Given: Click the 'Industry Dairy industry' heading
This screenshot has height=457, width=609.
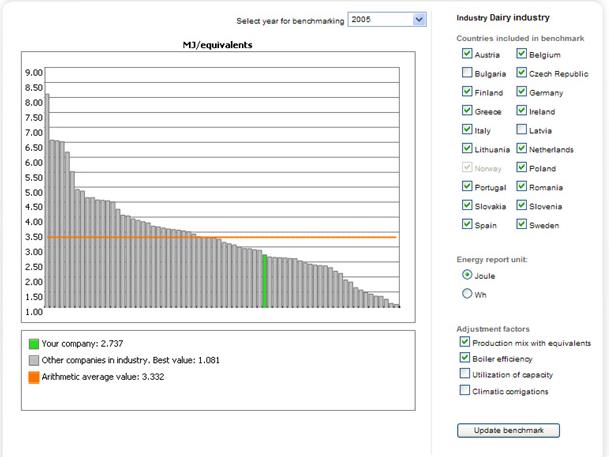Looking at the screenshot, I should pos(503,18).
